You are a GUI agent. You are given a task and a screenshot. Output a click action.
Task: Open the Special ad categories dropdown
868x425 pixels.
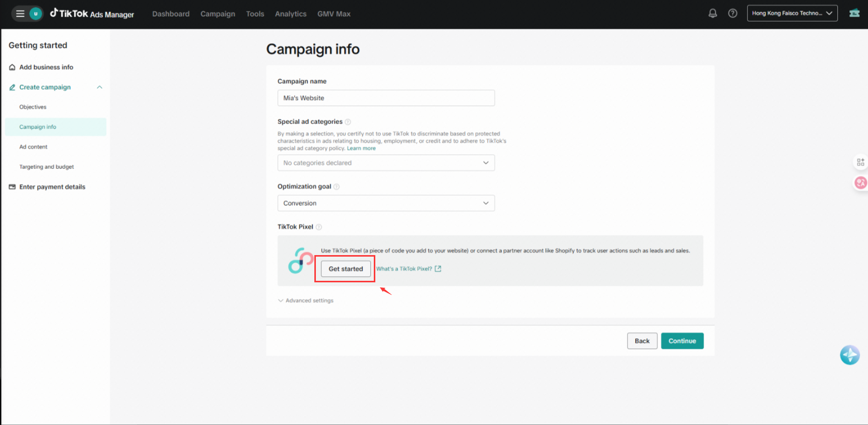tap(386, 163)
